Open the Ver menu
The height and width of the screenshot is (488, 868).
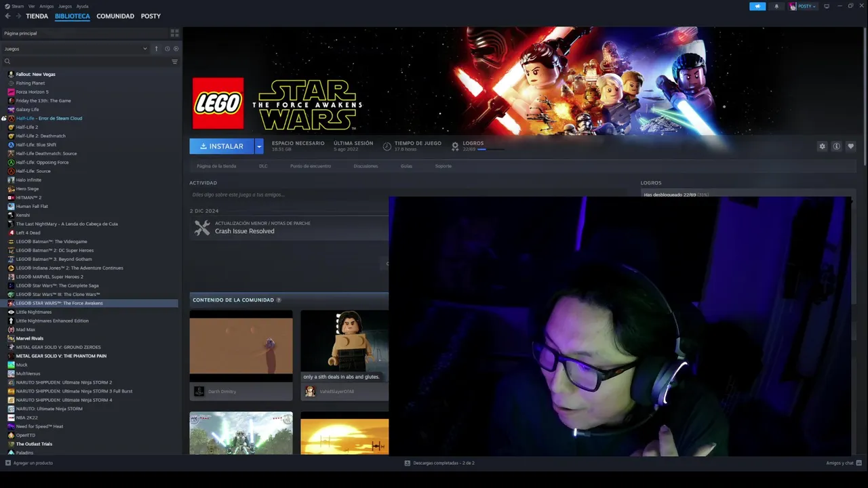(x=31, y=6)
